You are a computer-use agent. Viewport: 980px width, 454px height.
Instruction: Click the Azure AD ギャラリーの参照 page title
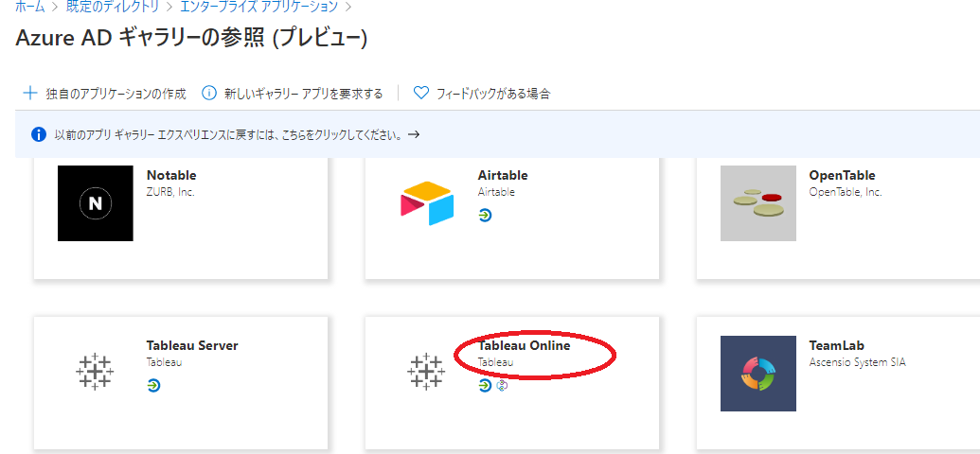(x=190, y=39)
